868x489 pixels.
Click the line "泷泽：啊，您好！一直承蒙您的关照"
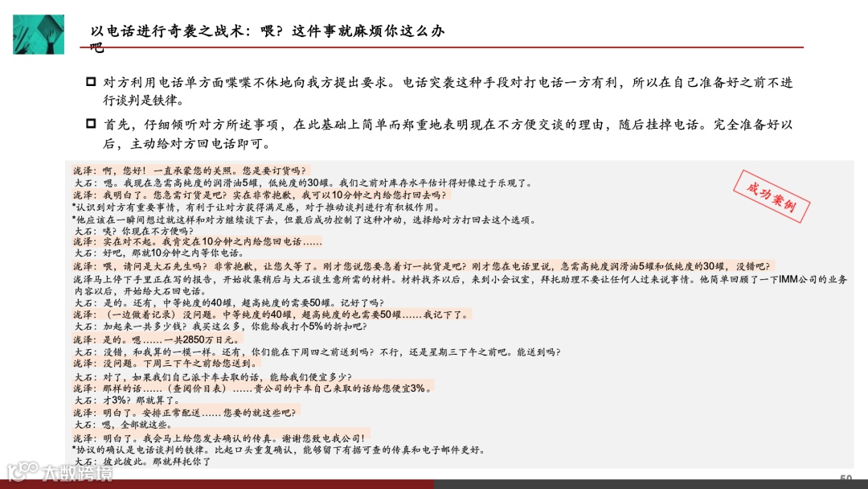(x=190, y=171)
